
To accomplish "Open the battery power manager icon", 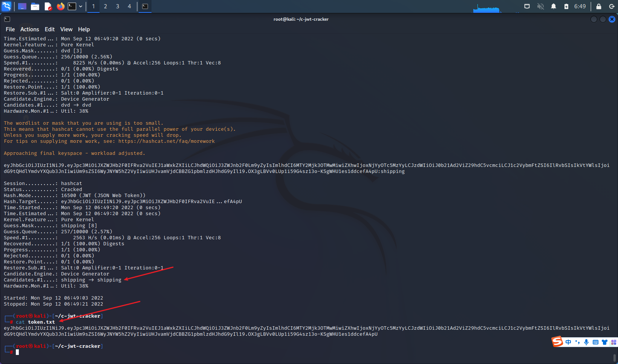I will (x=566, y=6).
